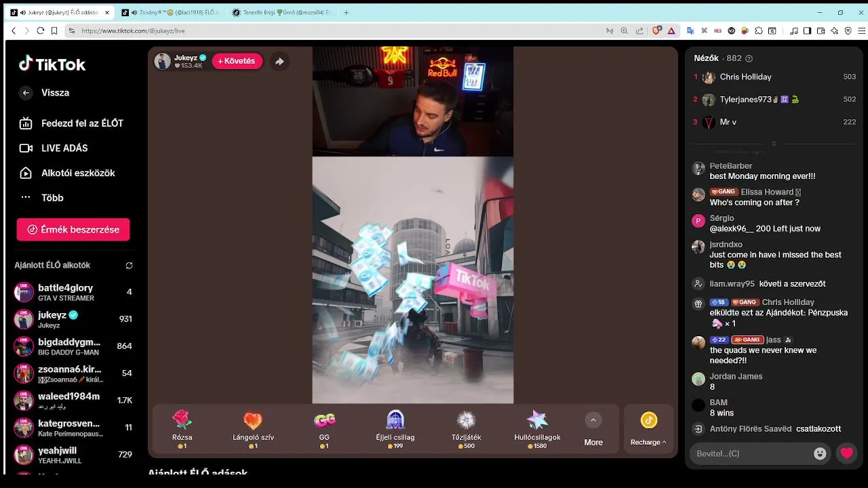Send the GG gift
Screen dimensions: 868x488
click(324, 429)
